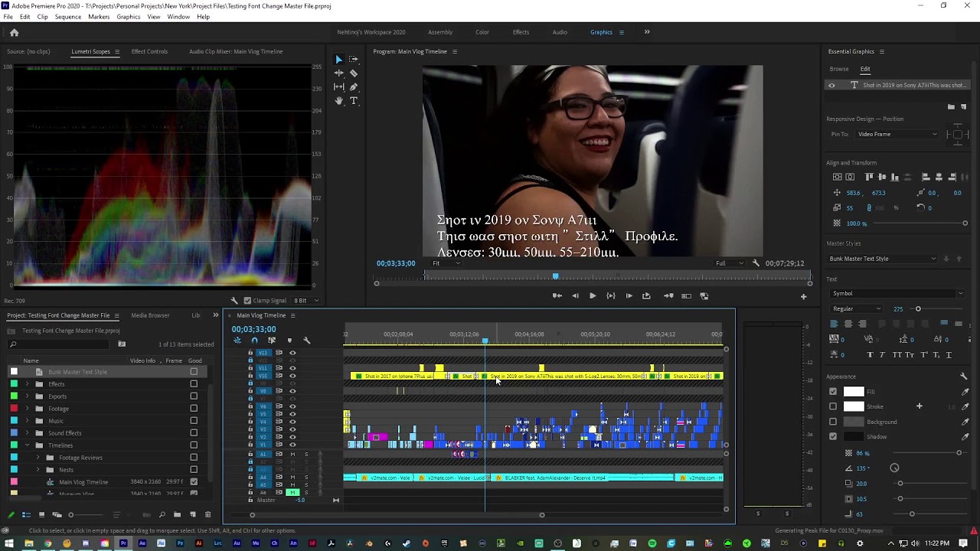Screen dimensions: 980x551
Task: Click the Add Marker icon in timeline
Action: (x=289, y=341)
